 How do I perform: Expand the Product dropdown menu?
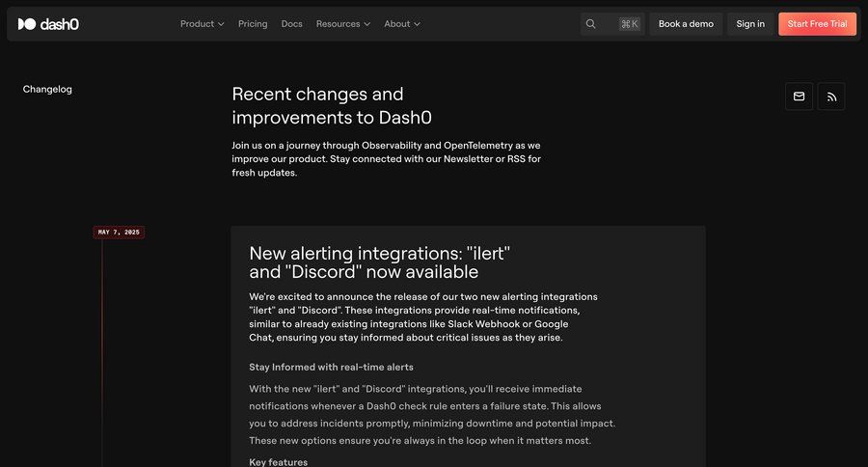pyautogui.click(x=203, y=24)
